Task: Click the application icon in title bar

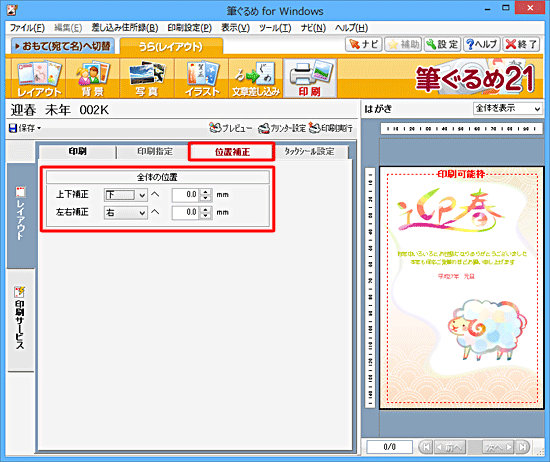Action: (x=12, y=10)
